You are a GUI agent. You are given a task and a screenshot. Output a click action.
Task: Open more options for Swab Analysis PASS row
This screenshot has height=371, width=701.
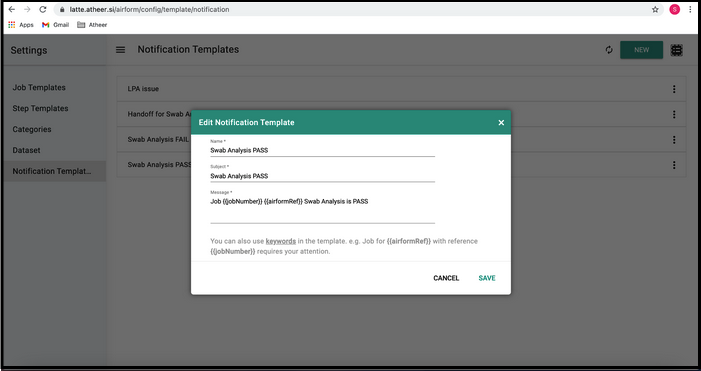tap(674, 165)
